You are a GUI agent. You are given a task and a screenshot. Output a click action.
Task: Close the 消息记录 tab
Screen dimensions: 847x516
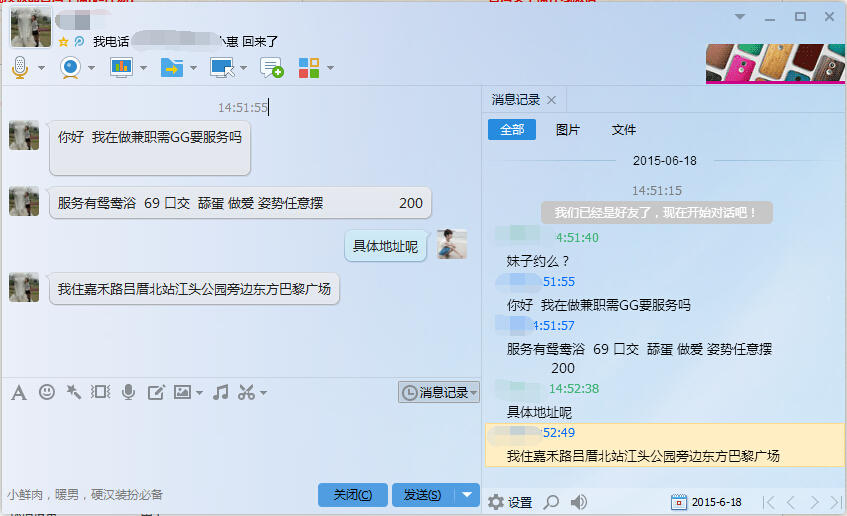pos(552,100)
